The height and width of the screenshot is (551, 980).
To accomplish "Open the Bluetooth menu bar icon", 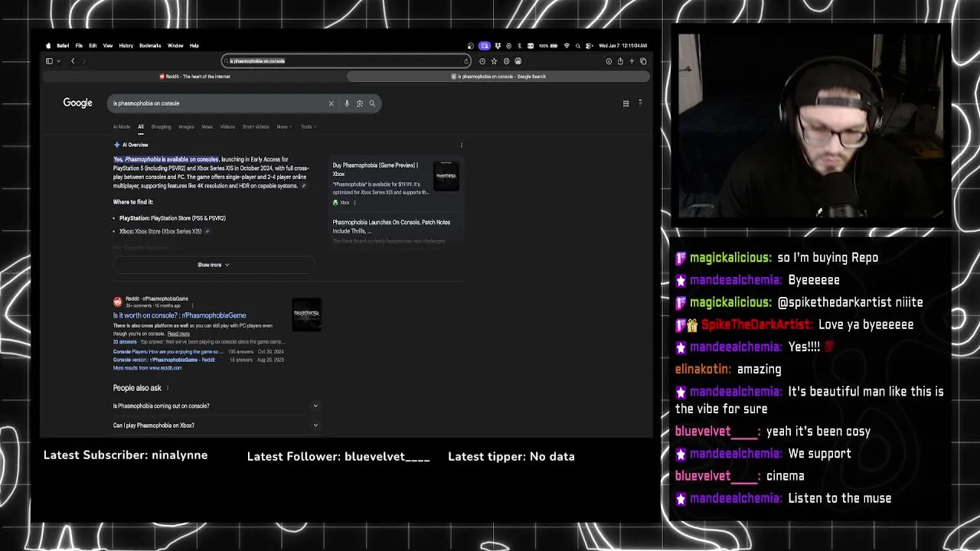I will click(519, 46).
